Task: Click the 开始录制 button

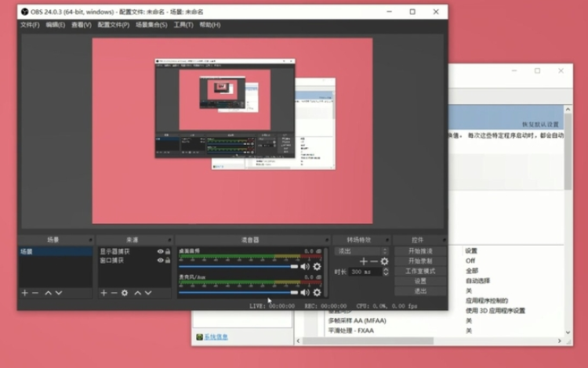Action: (x=419, y=261)
